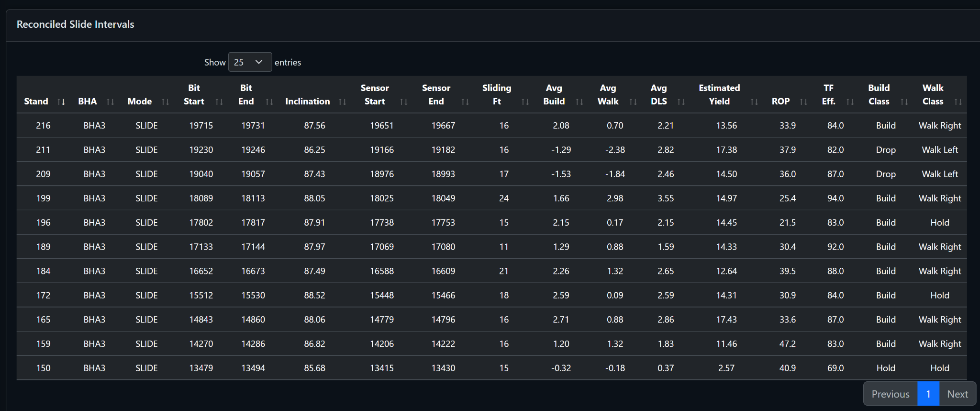The height and width of the screenshot is (411, 980).
Task: Sort by Walk Class sort icon
Action: [x=958, y=102]
